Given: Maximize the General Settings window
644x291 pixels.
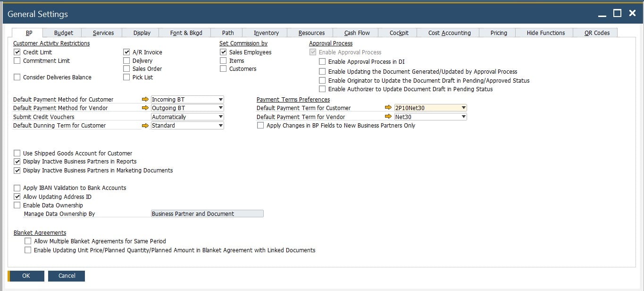Looking at the screenshot, I should pyautogui.click(x=617, y=14).
